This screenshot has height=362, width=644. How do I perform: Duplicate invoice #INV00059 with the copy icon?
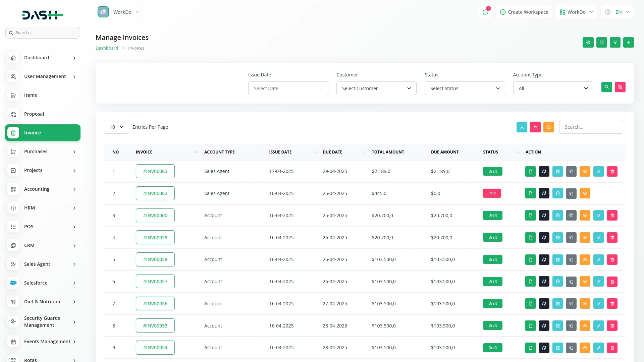coord(571,238)
